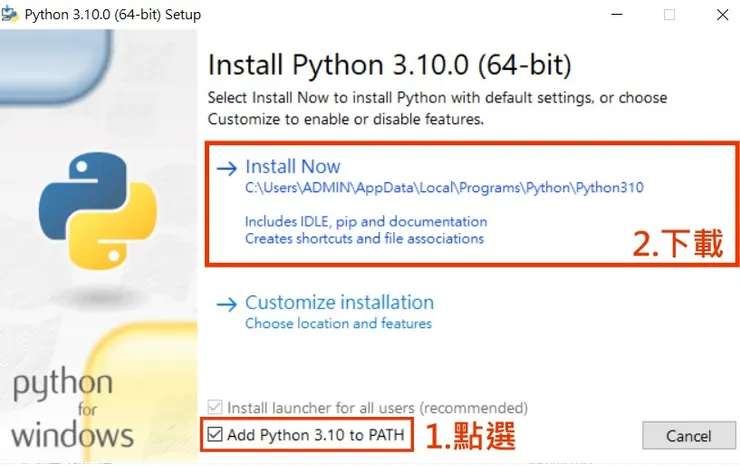Click the greyed-out maximize window button

tap(669, 15)
